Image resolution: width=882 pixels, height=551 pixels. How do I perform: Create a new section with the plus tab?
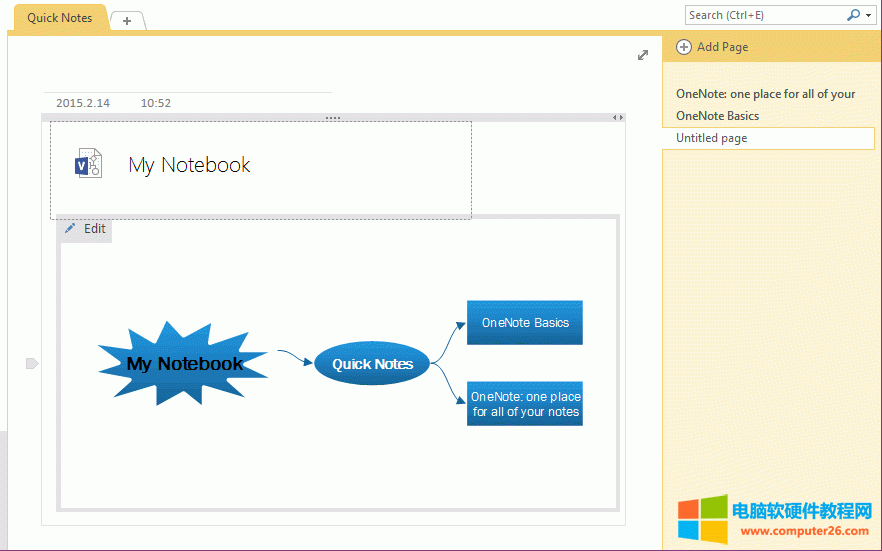pyautogui.click(x=127, y=21)
